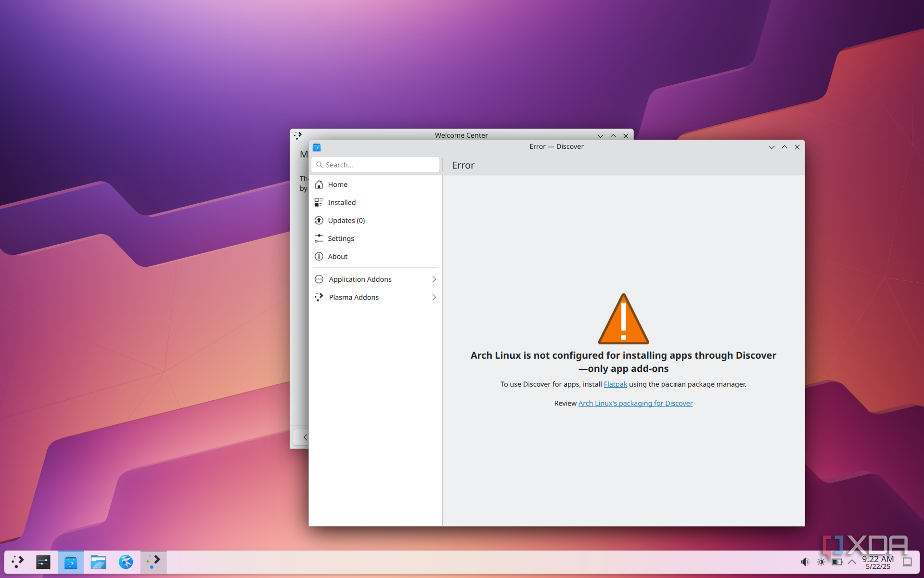Image resolution: width=924 pixels, height=578 pixels.
Task: Expand the Plasma Addons category
Action: coord(375,297)
